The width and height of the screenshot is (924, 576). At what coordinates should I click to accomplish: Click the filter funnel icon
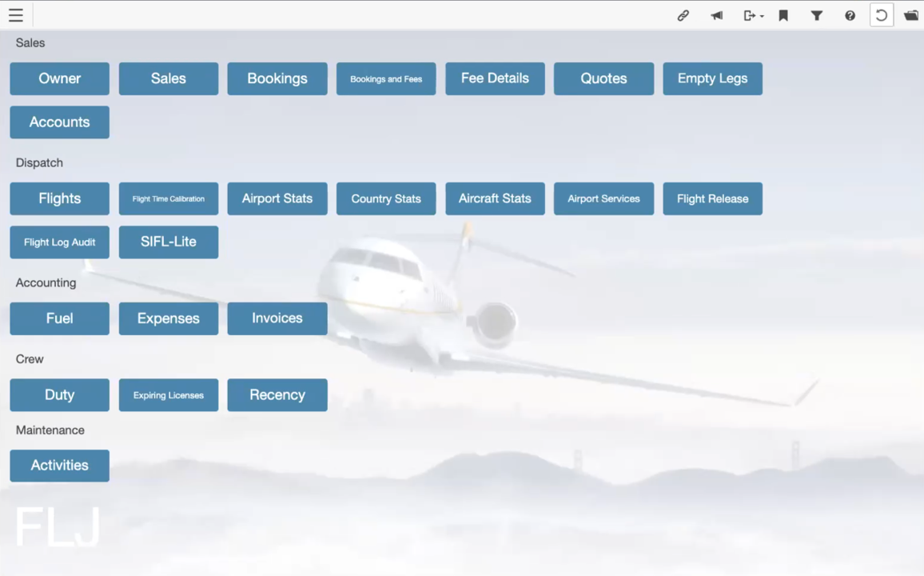[817, 16]
